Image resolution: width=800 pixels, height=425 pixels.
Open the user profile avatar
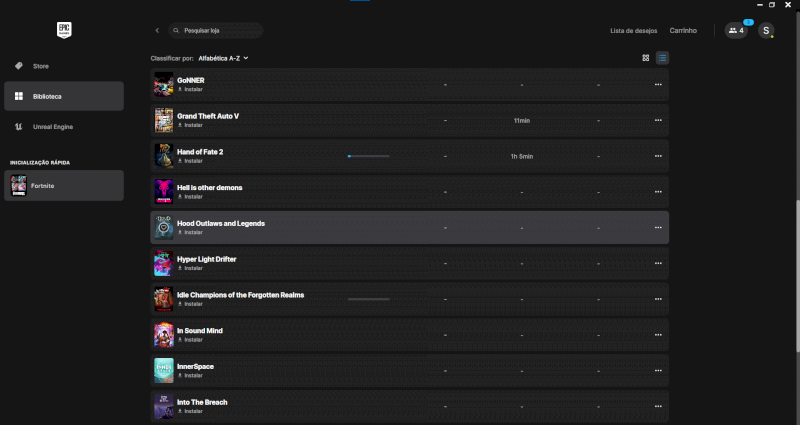(x=766, y=31)
